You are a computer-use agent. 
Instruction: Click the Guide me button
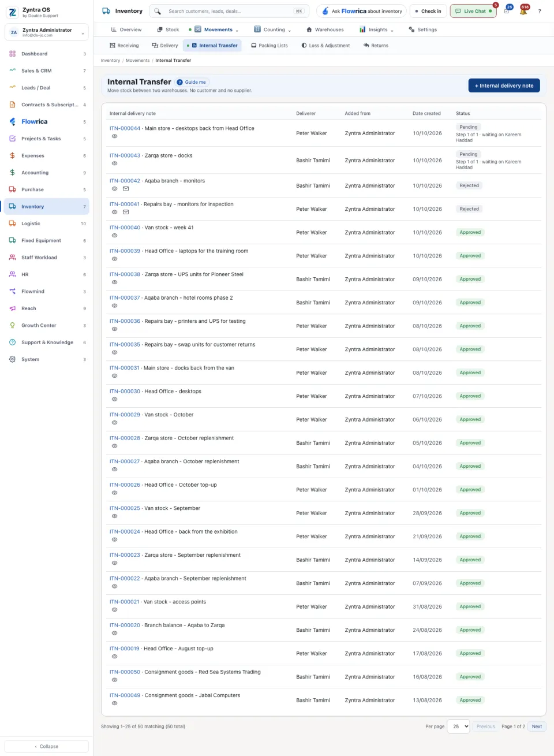[x=192, y=82]
